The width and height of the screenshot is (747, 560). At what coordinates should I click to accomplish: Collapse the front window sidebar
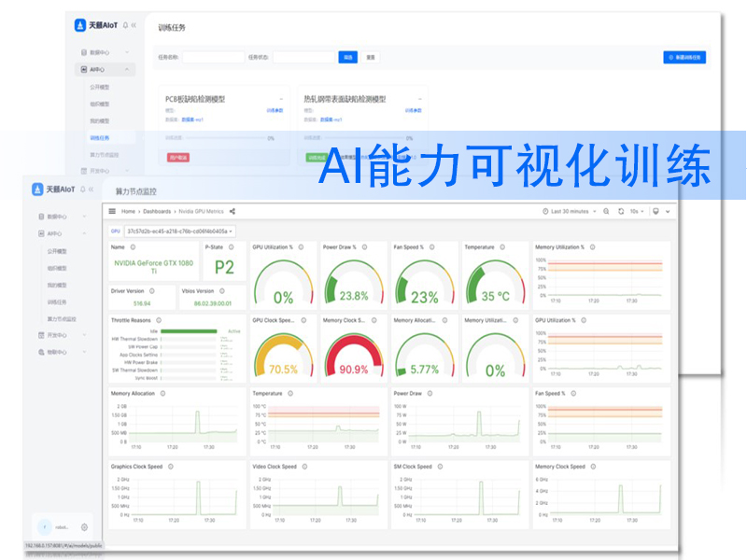pyautogui.click(x=91, y=189)
